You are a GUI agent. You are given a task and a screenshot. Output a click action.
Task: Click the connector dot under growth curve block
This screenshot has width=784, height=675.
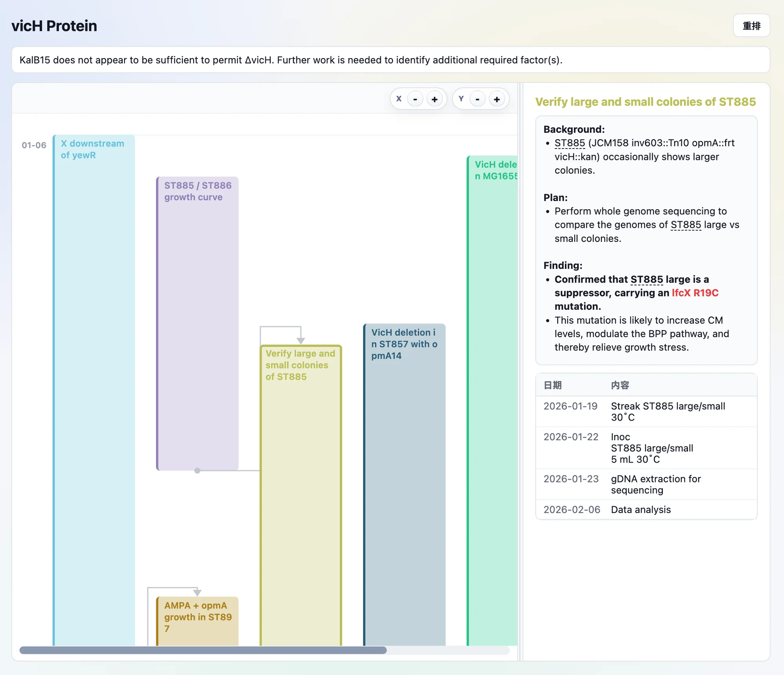pyautogui.click(x=197, y=470)
